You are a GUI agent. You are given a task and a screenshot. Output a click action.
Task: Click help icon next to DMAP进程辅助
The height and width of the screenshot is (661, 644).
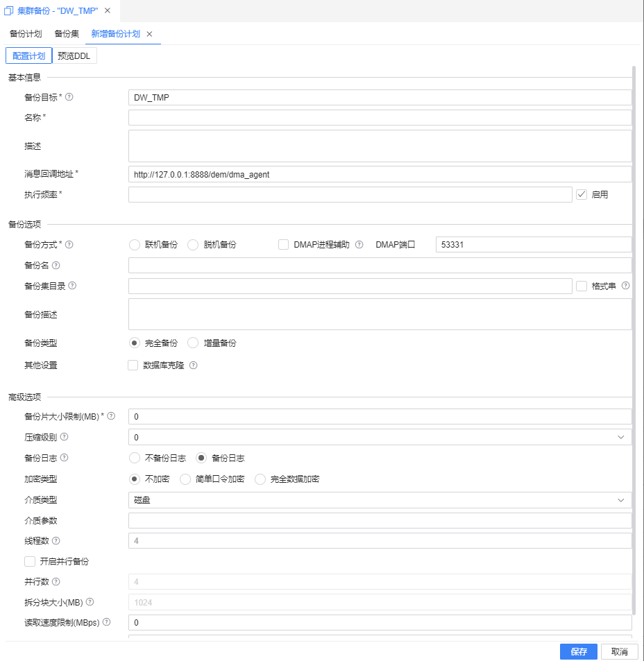359,245
